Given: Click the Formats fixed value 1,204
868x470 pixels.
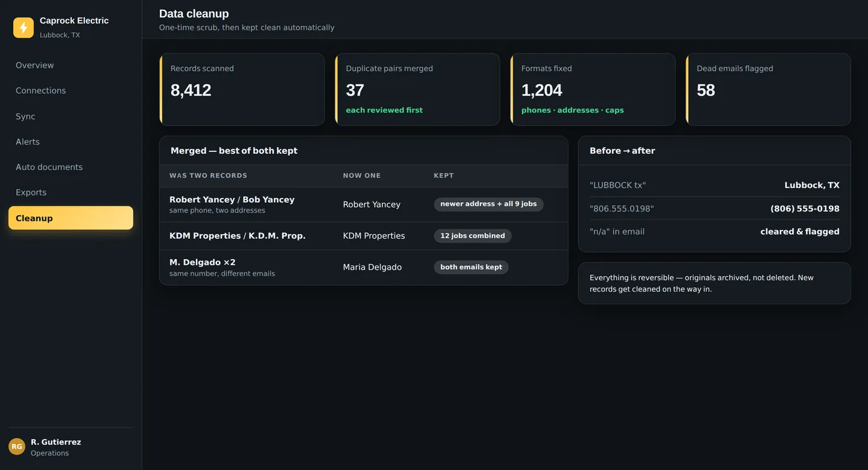Looking at the screenshot, I should point(542,91).
